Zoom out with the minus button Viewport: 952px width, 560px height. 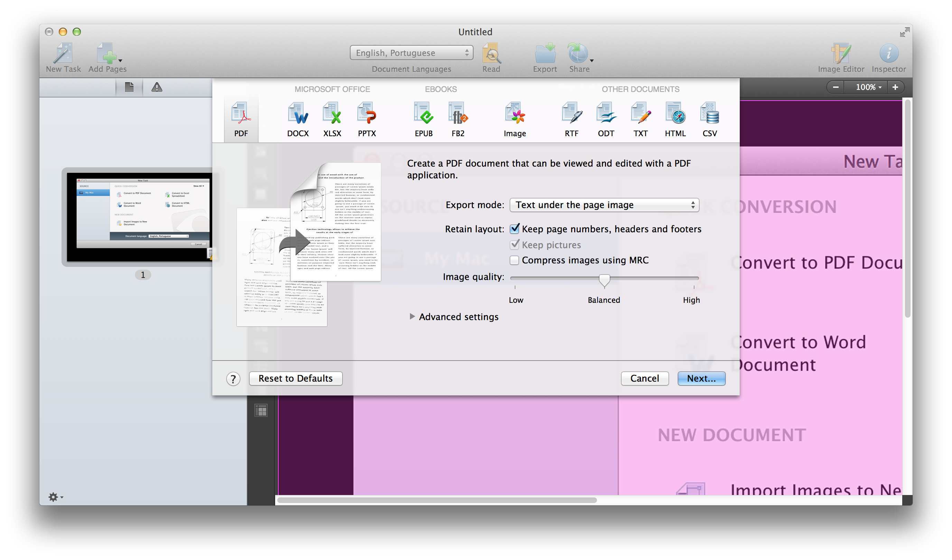(836, 87)
